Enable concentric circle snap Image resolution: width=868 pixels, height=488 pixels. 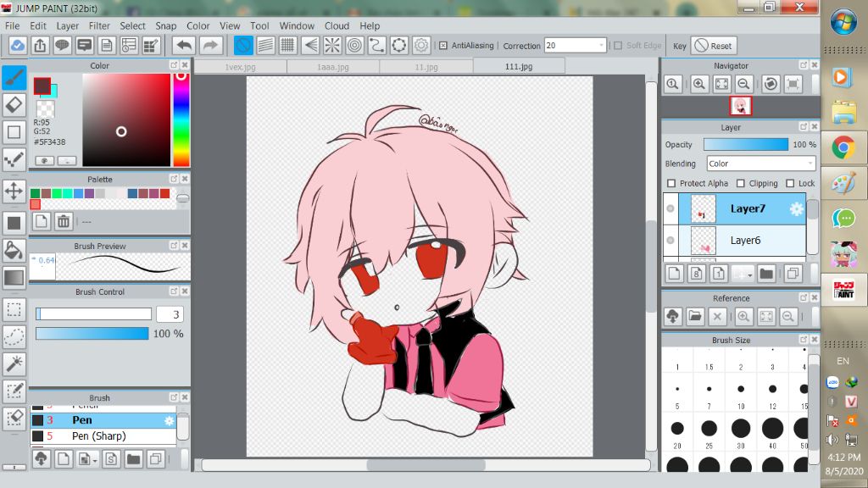click(354, 46)
